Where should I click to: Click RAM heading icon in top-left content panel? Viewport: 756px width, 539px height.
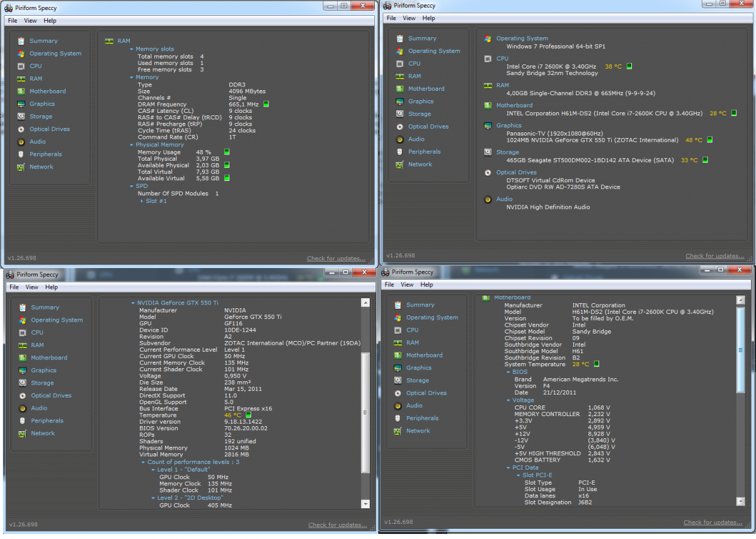(x=109, y=41)
